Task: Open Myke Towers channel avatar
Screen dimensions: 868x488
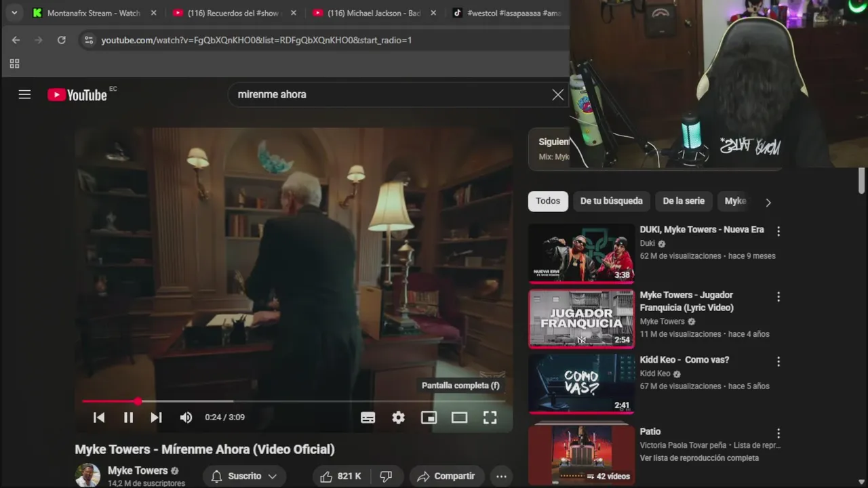Action: (87, 475)
